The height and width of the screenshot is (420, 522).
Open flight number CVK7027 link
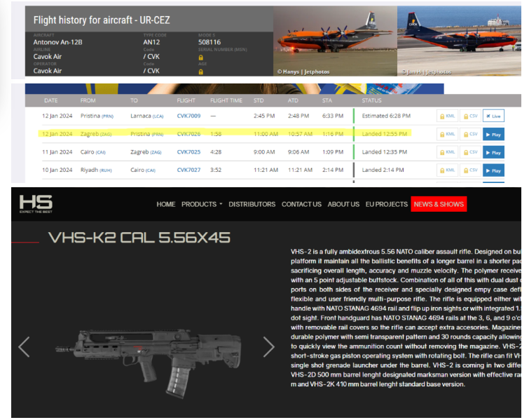coord(188,170)
